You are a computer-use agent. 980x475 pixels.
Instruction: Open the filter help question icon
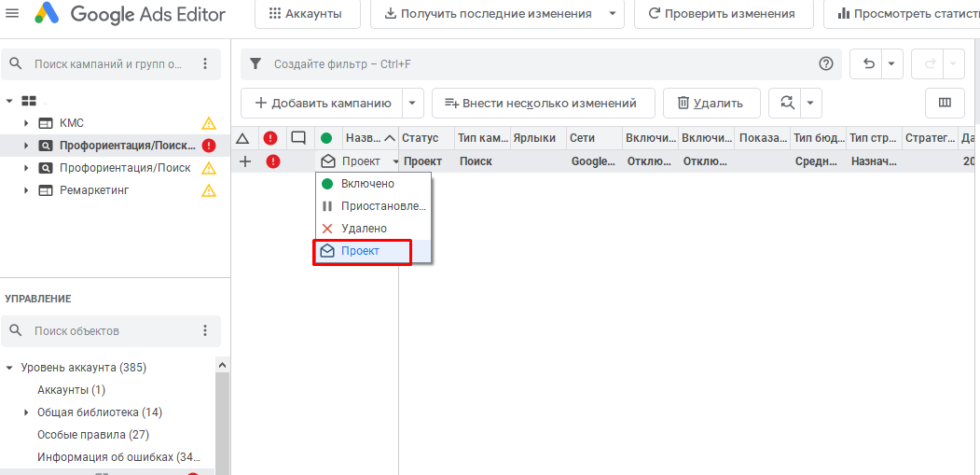[825, 63]
